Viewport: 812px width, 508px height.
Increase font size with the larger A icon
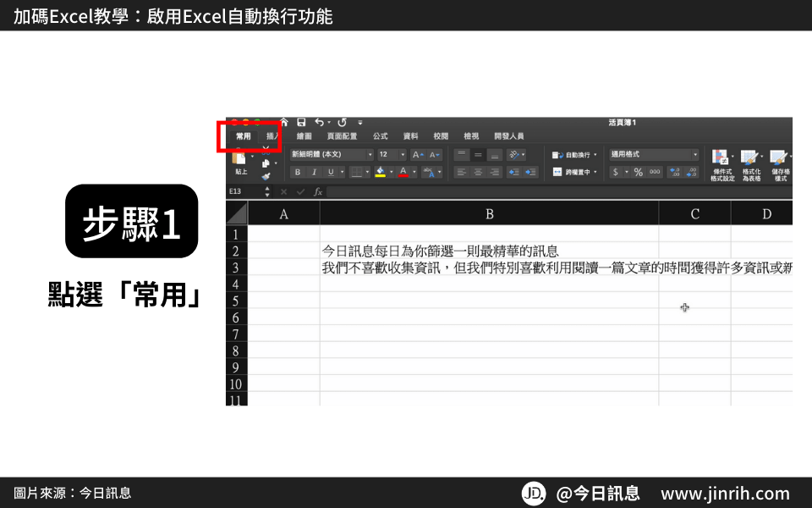coord(417,154)
